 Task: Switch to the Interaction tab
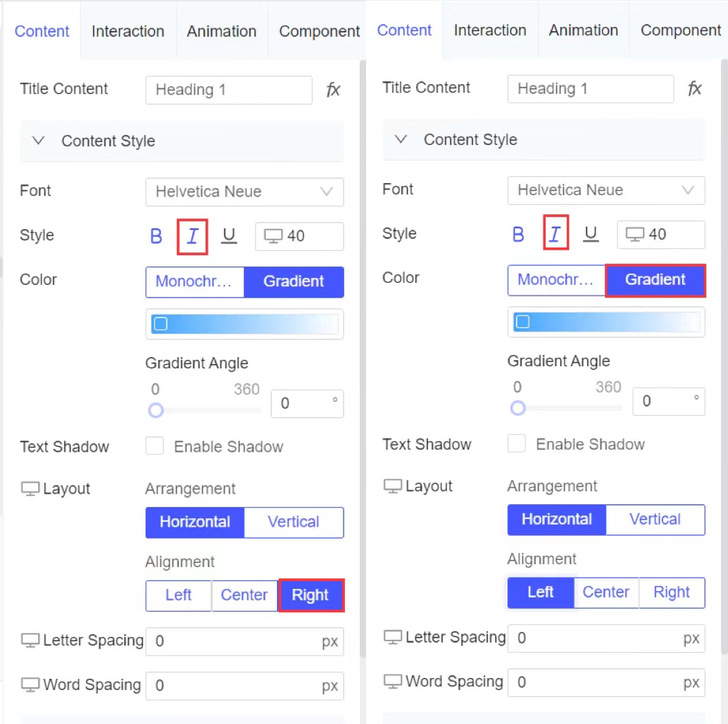click(x=128, y=30)
